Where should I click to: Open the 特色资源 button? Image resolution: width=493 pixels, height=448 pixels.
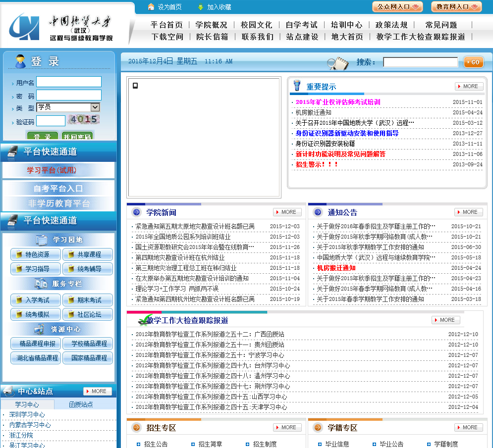[x=36, y=254]
